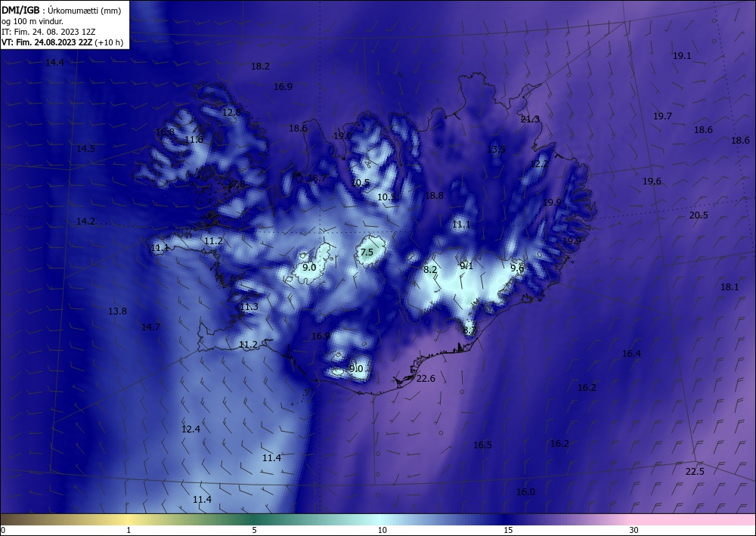Select the 'VT: Fim. 24.08.2023 22Z' valid time line
The width and height of the screenshot is (756, 536).
pos(47,42)
